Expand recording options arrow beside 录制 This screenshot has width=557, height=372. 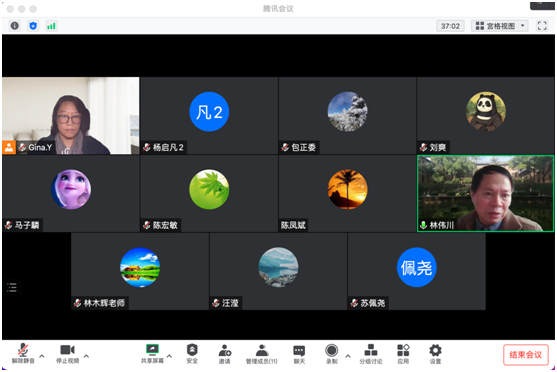tap(348, 356)
